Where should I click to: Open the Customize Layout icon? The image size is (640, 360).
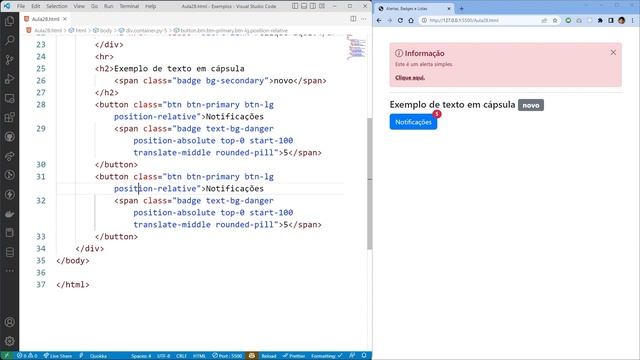(x=322, y=6)
